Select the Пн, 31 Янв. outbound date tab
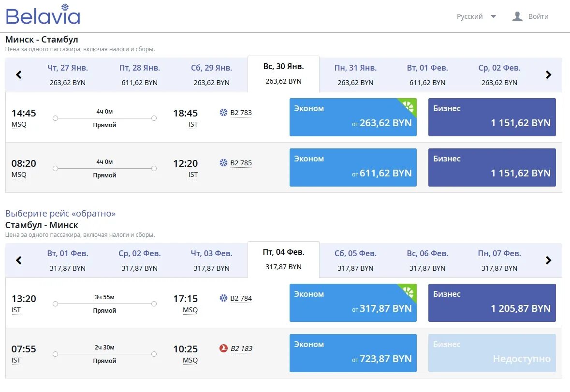The image size is (570, 392). (x=355, y=75)
